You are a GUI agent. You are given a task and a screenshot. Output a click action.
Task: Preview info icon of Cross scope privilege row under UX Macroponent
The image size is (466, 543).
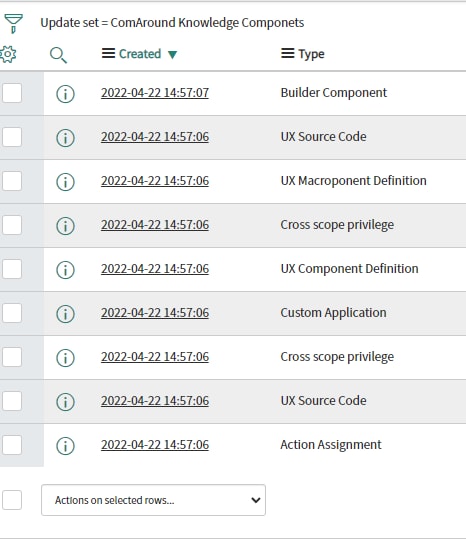(x=65, y=226)
